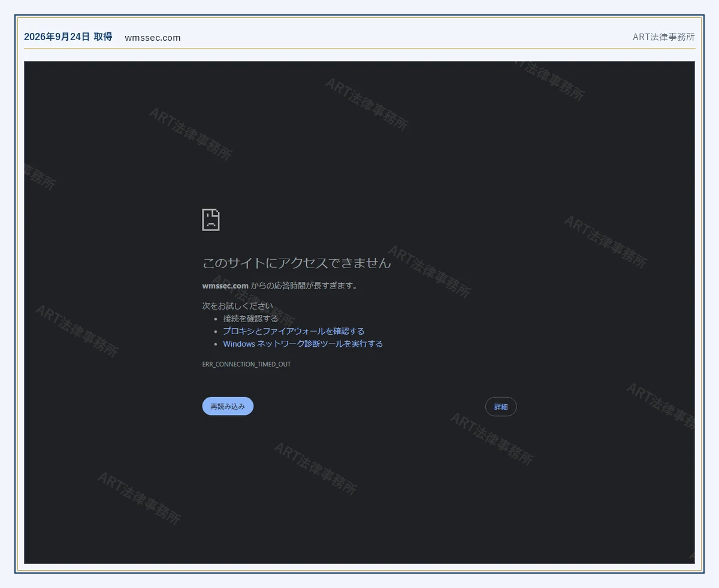Click wmssec.com in the page header
This screenshot has height=588, width=719.
click(x=153, y=38)
